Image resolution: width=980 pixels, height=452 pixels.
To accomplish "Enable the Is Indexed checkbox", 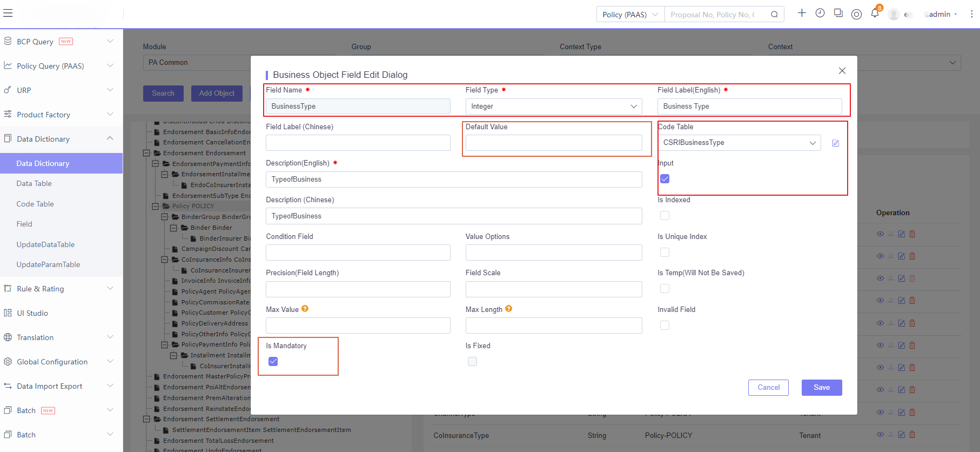I will click(664, 216).
